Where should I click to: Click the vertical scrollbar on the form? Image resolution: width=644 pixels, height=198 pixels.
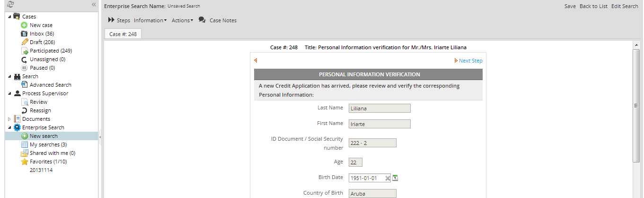[x=636, y=105]
